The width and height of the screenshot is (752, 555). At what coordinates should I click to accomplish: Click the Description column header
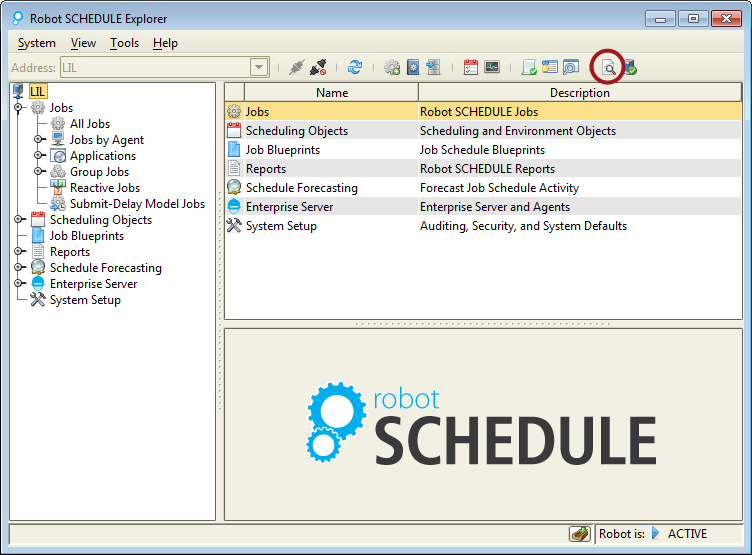tap(579, 93)
